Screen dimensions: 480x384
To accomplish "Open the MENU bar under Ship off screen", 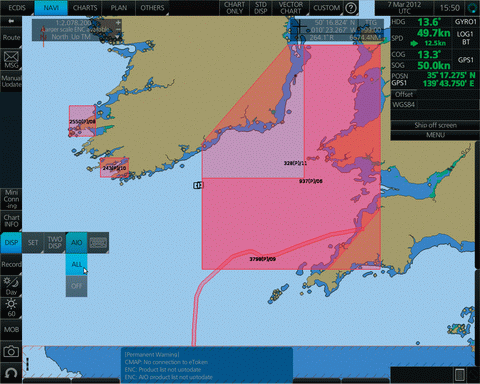I will 435,135.
